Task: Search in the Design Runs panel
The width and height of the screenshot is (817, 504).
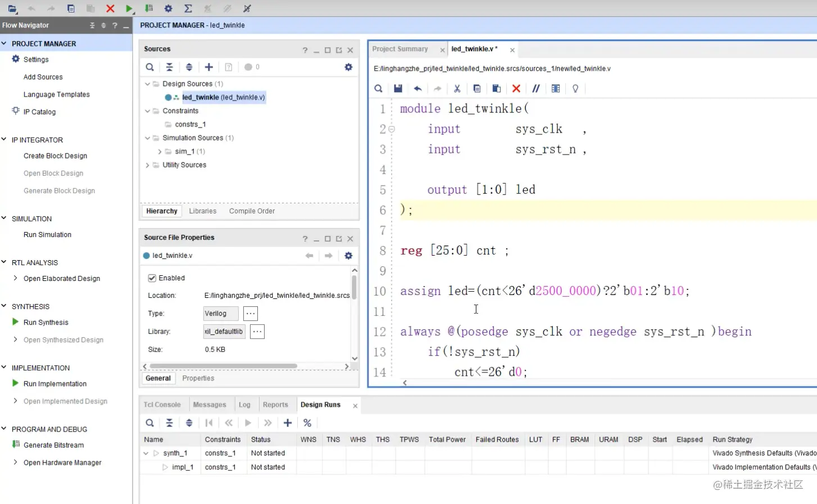Action: click(150, 423)
